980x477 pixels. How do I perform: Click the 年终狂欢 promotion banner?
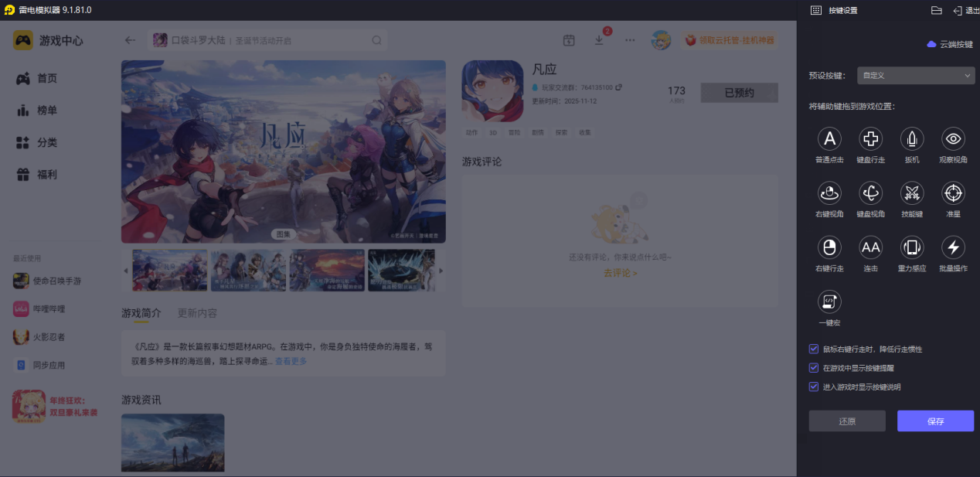click(x=56, y=406)
